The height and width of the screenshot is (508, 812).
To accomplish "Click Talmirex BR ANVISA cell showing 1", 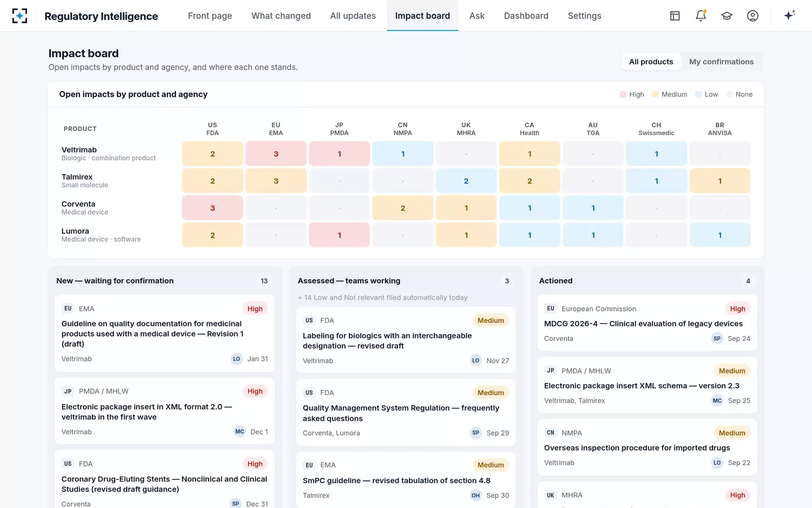I will [x=720, y=181].
